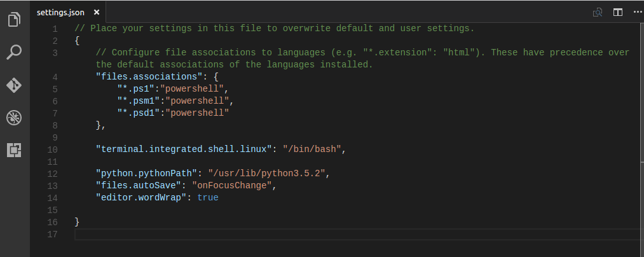This screenshot has width=644, height=257.
Task: Open the Debug view icon
Action: [14, 118]
